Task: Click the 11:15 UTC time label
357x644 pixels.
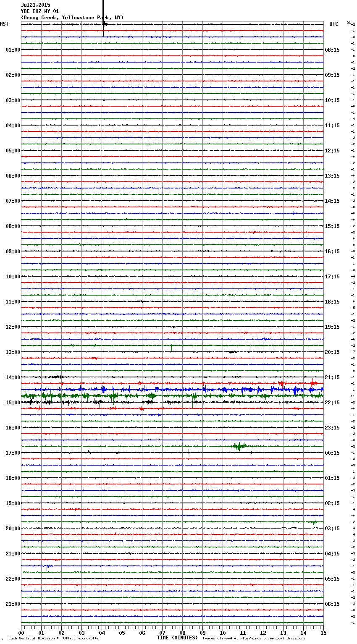Action: click(332, 126)
